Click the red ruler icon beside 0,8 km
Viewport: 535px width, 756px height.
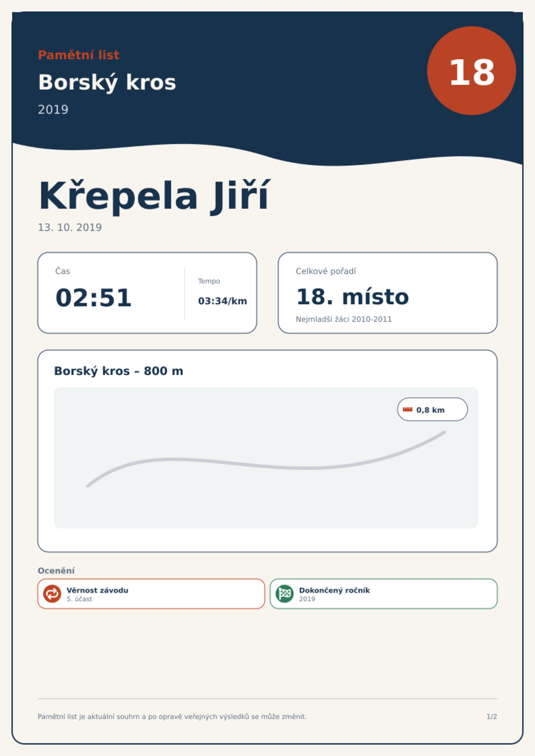[408, 409]
